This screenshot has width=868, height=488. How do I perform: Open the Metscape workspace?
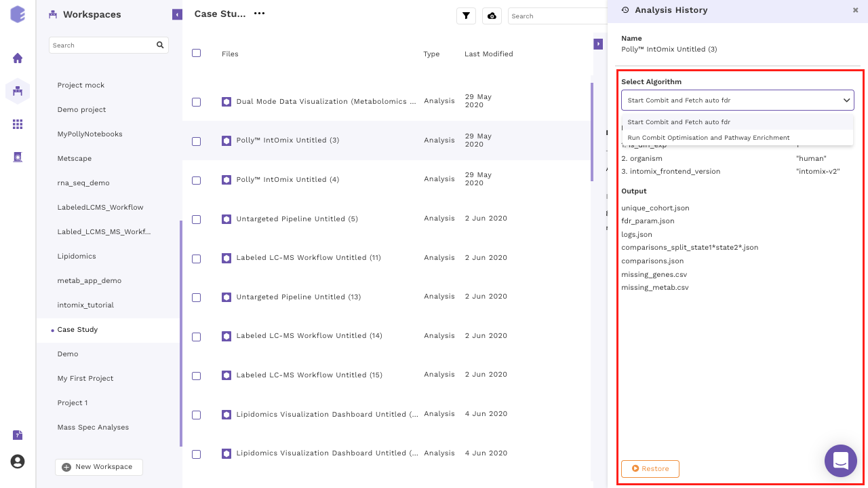[x=75, y=159]
